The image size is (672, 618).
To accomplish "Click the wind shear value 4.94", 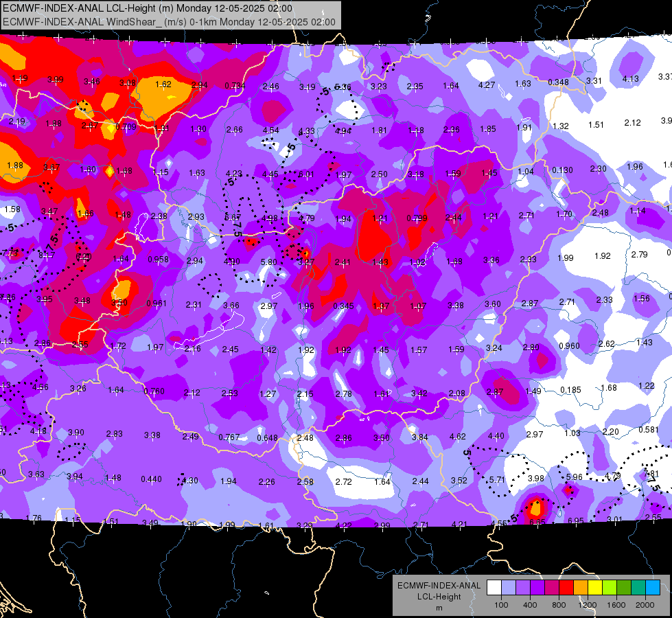I will pos(343,130).
